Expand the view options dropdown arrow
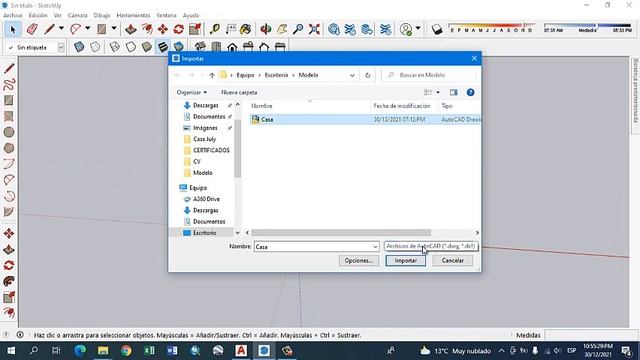 438,93
